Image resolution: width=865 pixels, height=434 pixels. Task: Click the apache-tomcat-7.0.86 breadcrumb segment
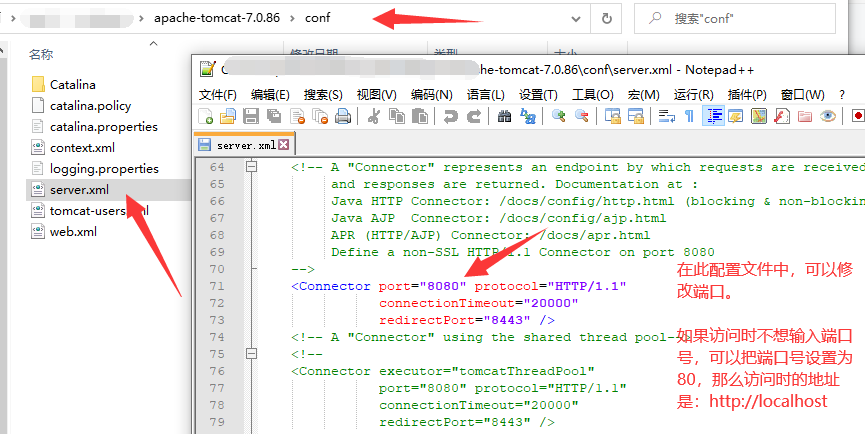pyautogui.click(x=217, y=18)
